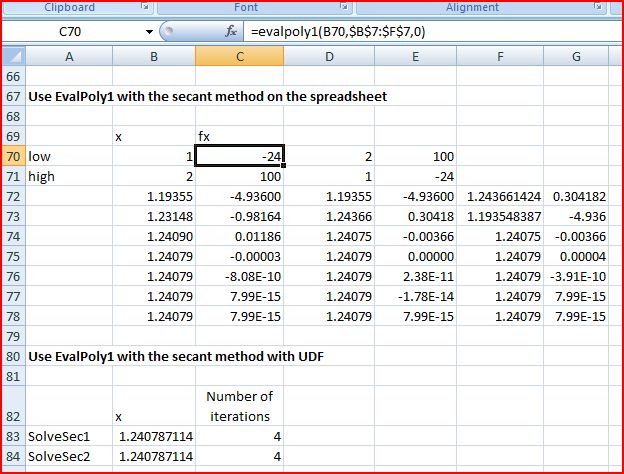Image resolution: width=624 pixels, height=474 pixels.
Task: Click cell E73 showing 0.30418
Action: pyautogui.click(x=415, y=216)
